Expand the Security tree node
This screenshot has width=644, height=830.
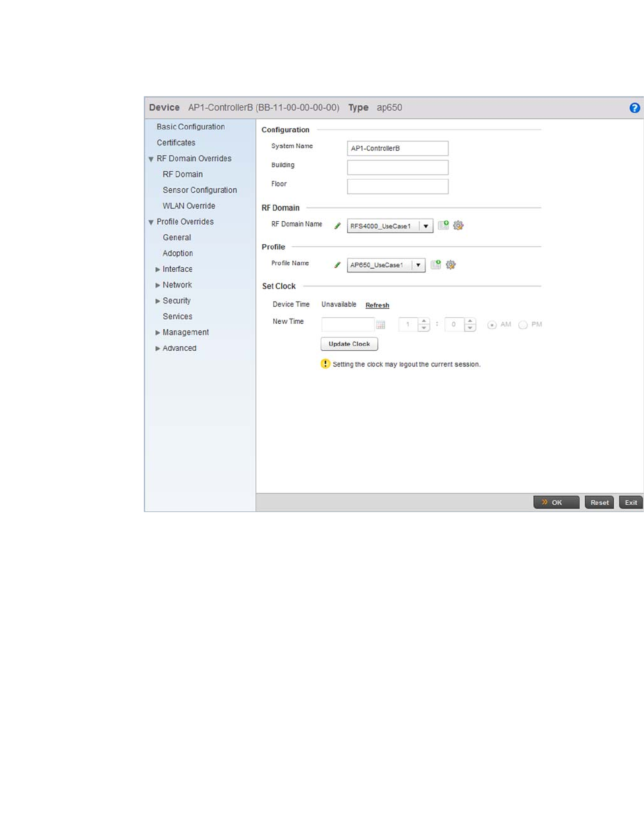(x=157, y=301)
